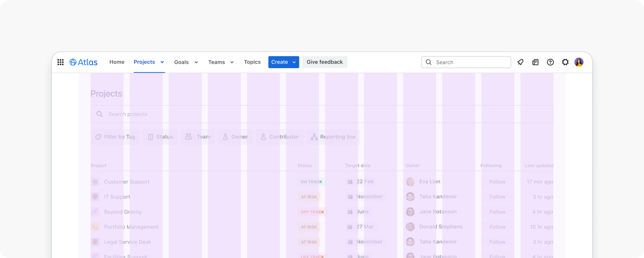This screenshot has height=258, width=644.
Task: Click the Give feedback button
Action: point(324,62)
